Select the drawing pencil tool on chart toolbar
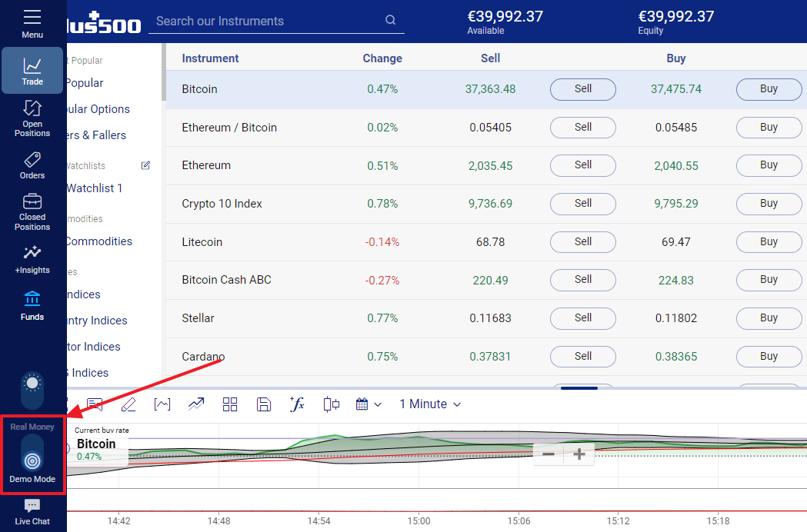Screen dimensions: 807x532 coord(128,404)
